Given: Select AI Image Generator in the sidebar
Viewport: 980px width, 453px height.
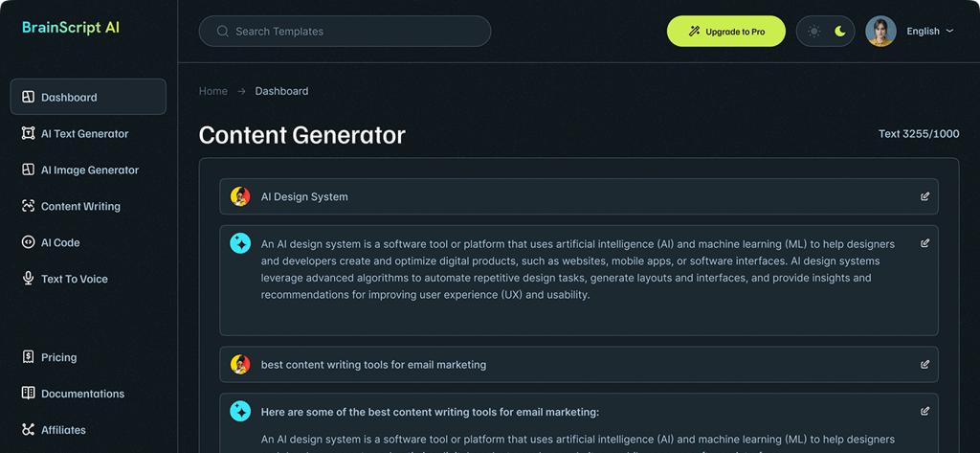Looking at the screenshot, I should [x=89, y=170].
